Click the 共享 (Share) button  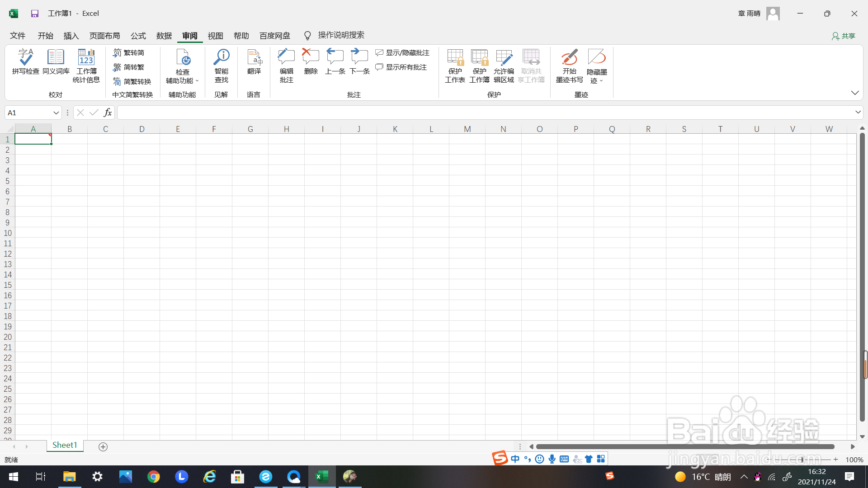(844, 36)
